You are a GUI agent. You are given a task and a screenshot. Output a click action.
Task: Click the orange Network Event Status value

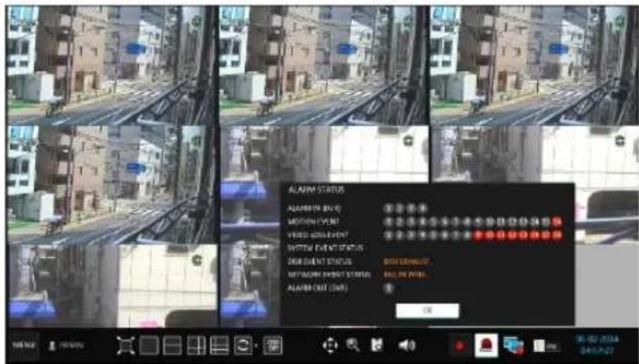pos(405,275)
